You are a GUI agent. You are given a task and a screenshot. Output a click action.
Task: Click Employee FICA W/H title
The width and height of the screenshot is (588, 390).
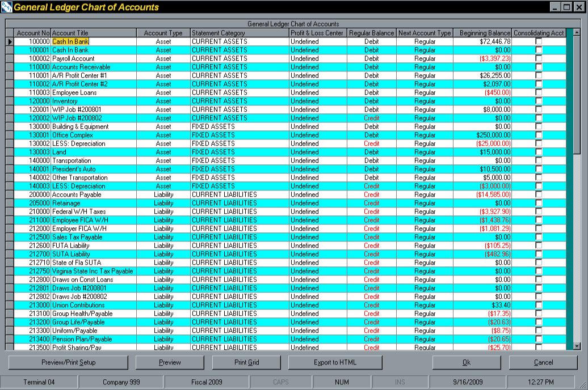coord(94,220)
